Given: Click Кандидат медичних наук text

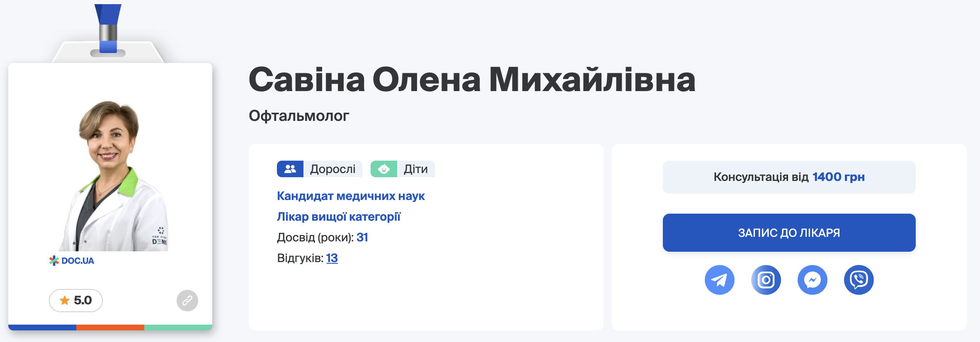Looking at the screenshot, I should pyautogui.click(x=351, y=196).
